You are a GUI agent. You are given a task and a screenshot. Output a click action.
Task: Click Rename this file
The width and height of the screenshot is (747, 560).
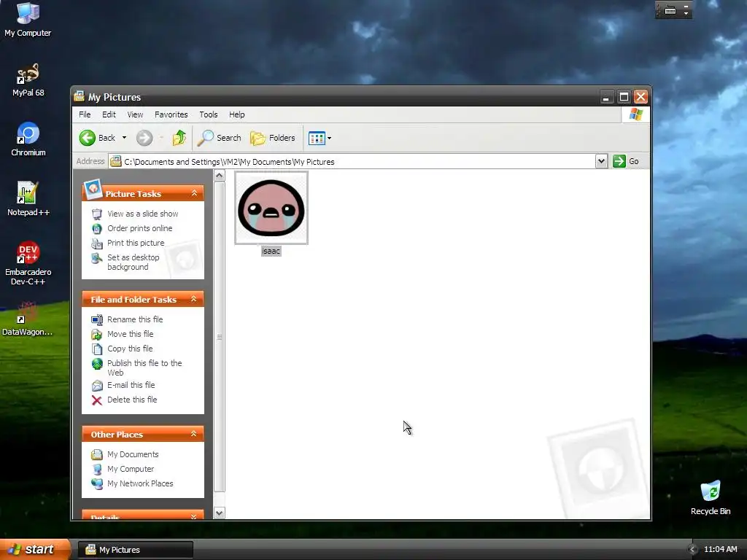(135, 319)
